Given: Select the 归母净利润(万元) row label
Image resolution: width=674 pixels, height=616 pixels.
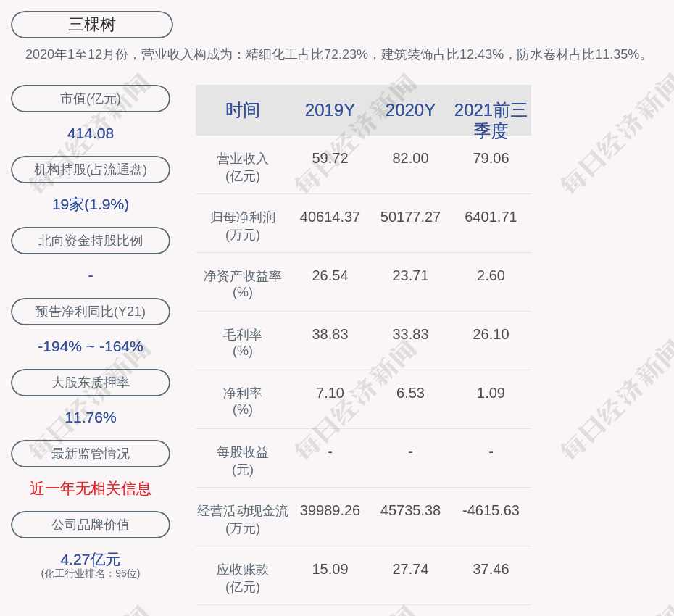Looking at the screenshot, I should 243,226.
